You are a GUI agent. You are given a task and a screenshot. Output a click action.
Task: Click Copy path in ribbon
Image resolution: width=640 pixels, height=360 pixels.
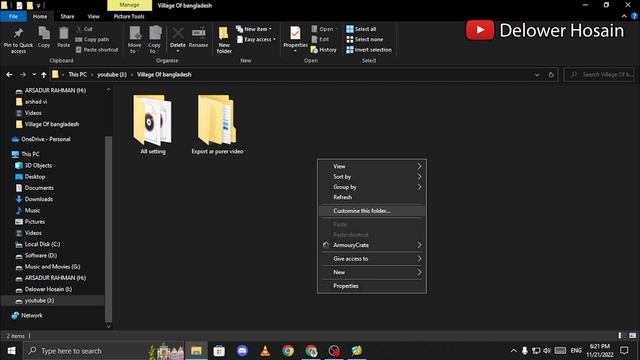92,39
